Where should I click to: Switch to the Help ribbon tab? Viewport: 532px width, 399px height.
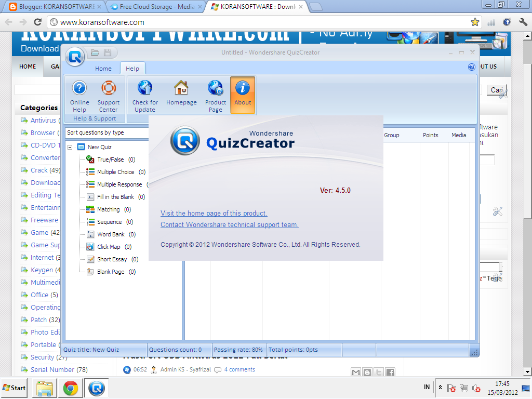(132, 69)
